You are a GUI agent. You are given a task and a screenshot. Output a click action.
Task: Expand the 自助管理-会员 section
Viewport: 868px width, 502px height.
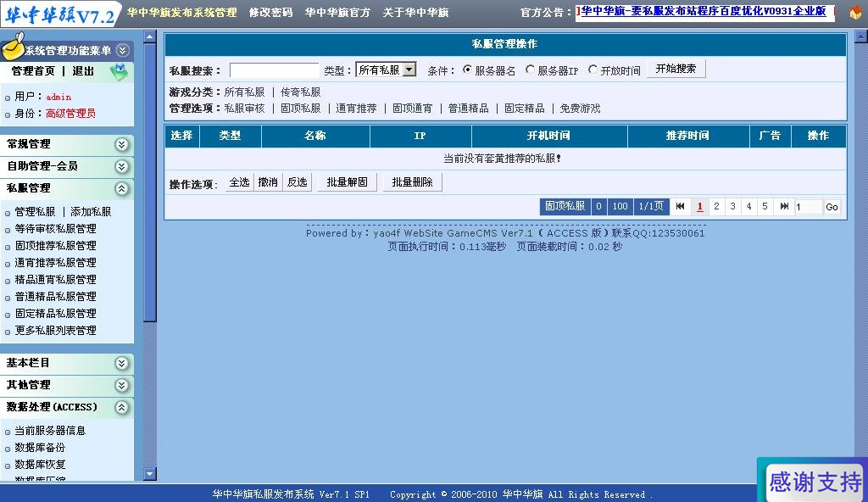tap(122, 167)
